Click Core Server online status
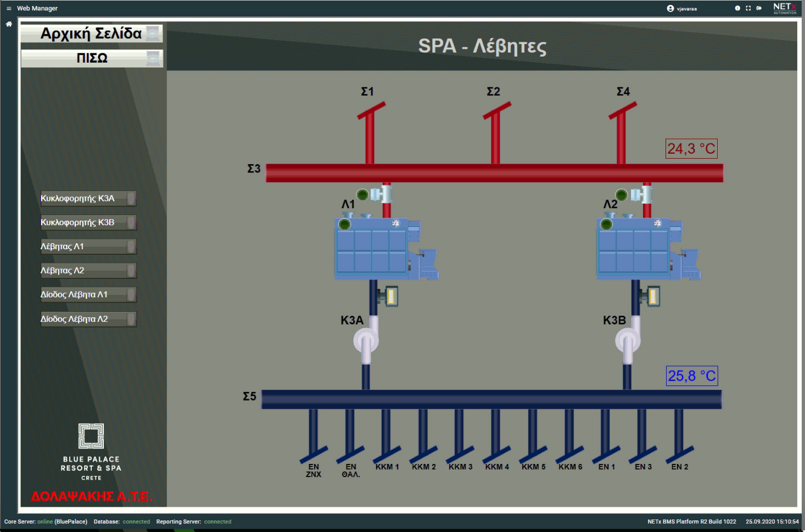The height and width of the screenshot is (532, 805). click(46, 522)
